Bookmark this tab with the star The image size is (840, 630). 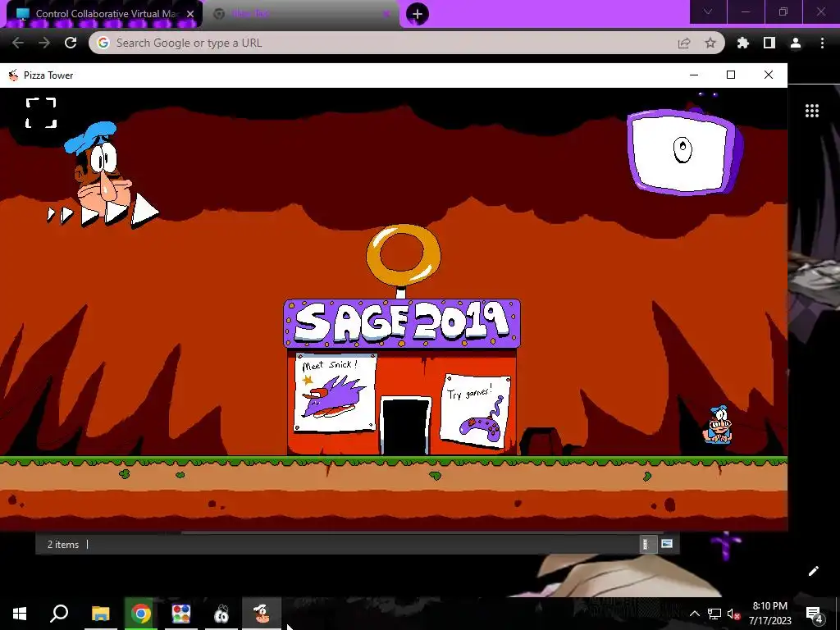710,43
